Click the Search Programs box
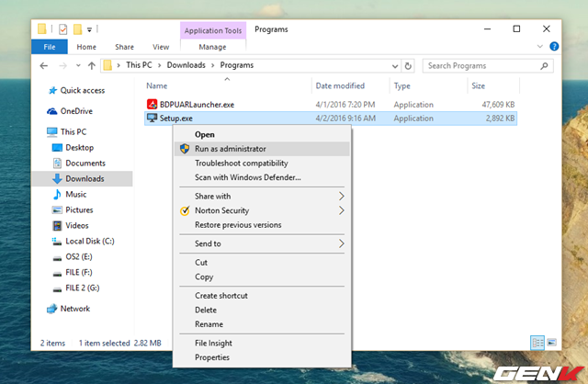 click(x=488, y=66)
